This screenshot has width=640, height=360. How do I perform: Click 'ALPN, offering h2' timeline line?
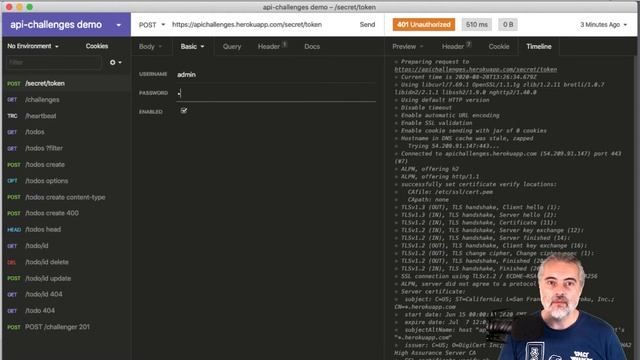click(430, 169)
